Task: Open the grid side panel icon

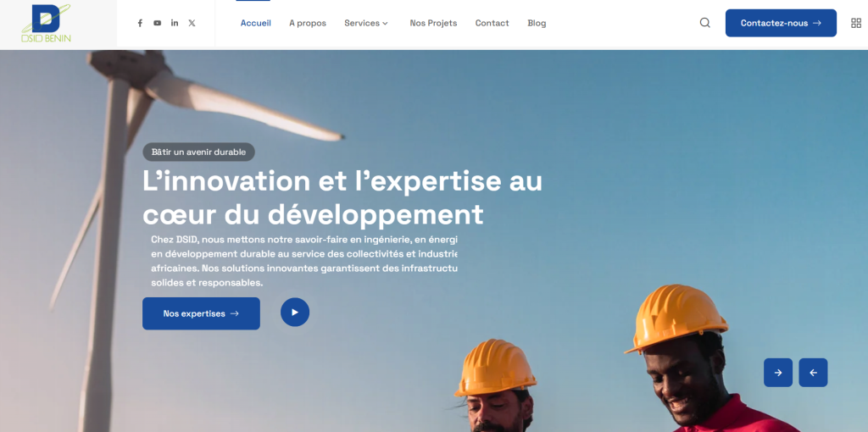Action: 856,23
